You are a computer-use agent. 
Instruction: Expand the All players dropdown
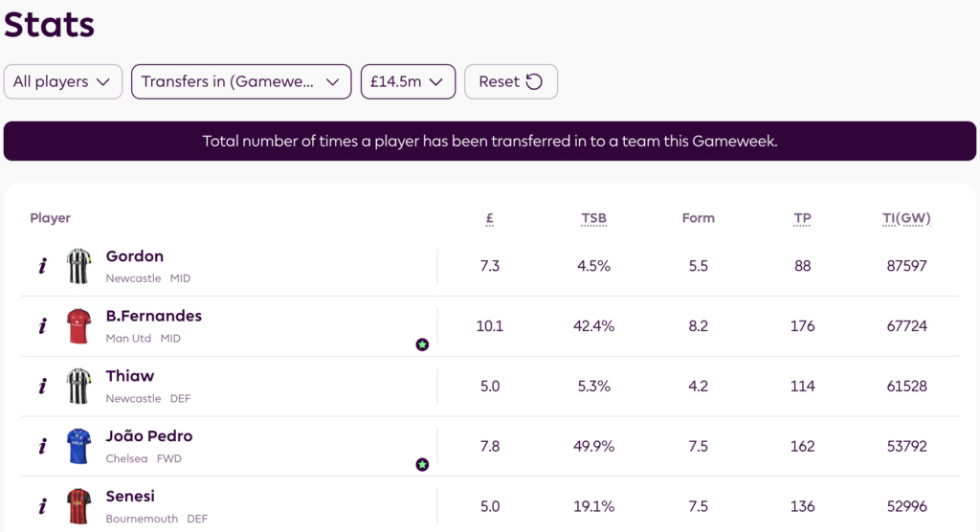(x=63, y=81)
